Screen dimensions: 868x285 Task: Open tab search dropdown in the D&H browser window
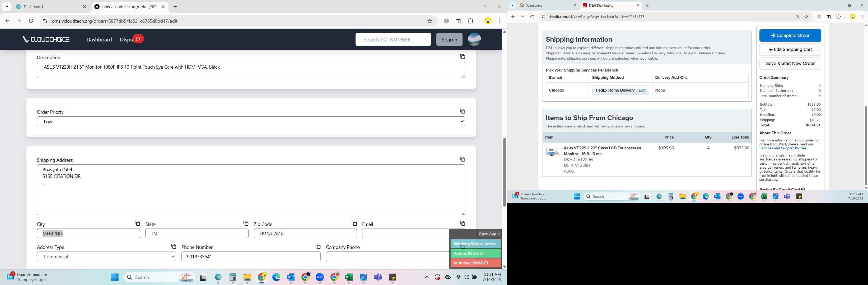(512, 5)
